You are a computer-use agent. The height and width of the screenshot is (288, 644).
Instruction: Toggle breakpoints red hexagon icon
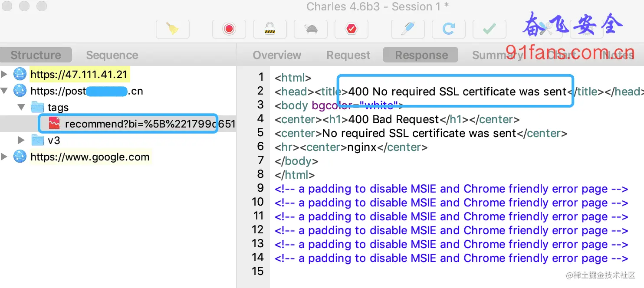point(351,29)
